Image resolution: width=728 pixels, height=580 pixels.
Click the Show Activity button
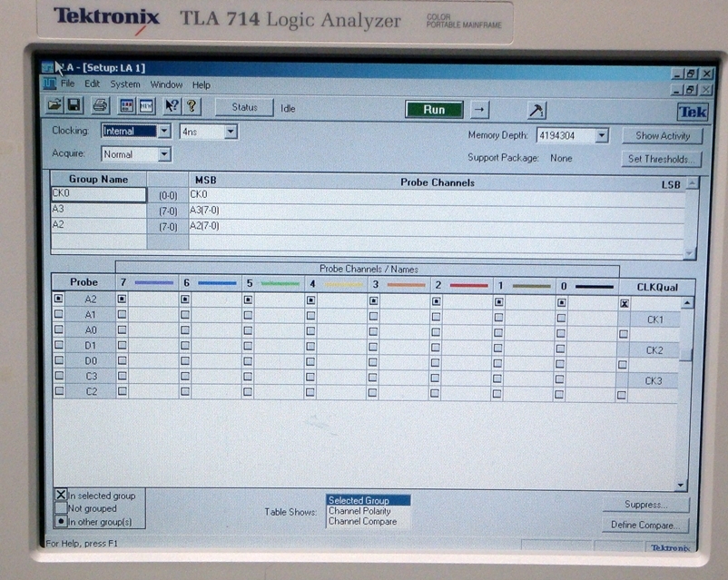tap(662, 135)
